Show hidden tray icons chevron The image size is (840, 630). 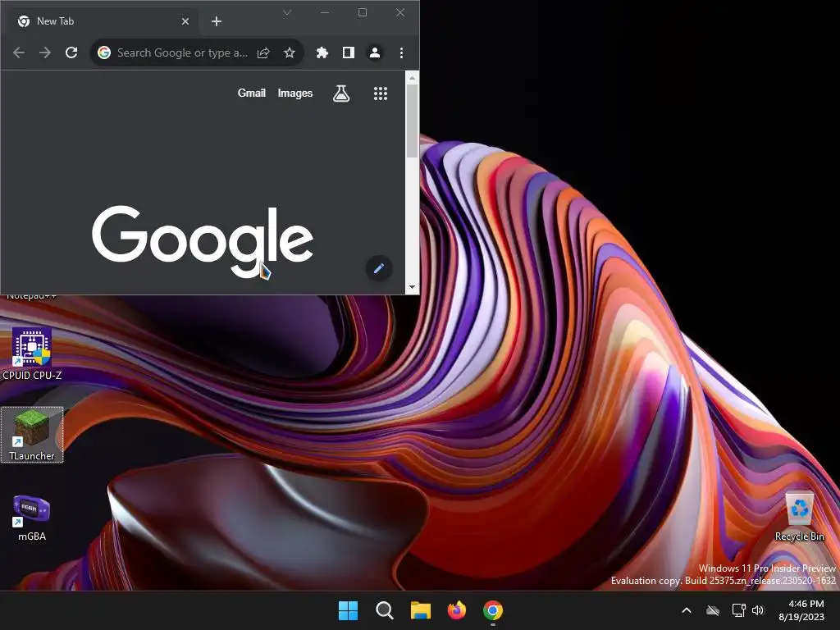(687, 610)
